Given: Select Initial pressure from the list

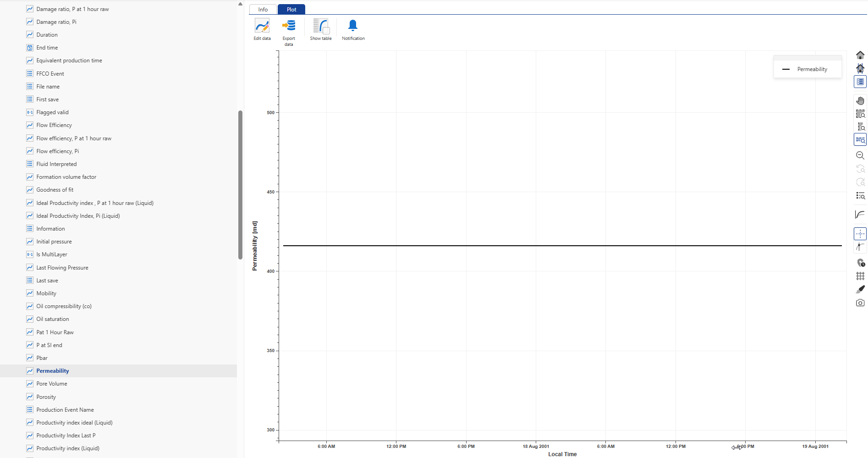Looking at the screenshot, I should pyautogui.click(x=54, y=242).
